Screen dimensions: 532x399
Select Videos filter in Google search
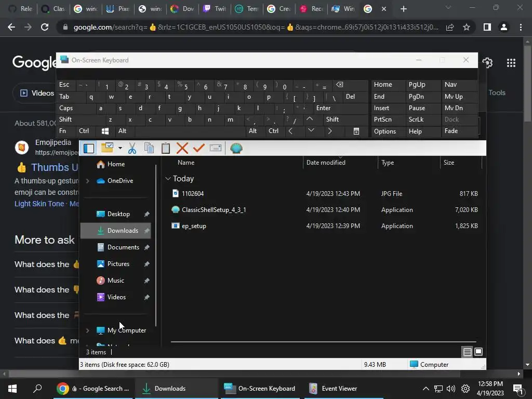[x=37, y=94]
